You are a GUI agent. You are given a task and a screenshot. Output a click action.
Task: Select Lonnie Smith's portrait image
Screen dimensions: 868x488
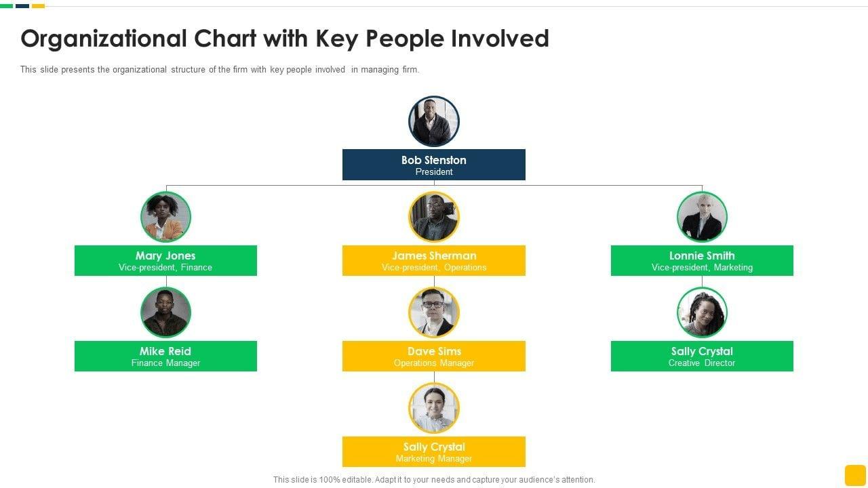pyautogui.click(x=702, y=217)
